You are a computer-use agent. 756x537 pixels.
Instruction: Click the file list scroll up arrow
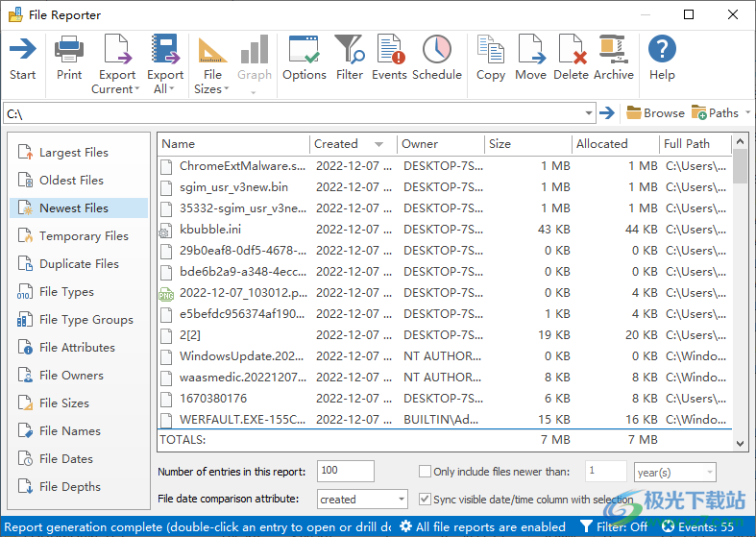click(740, 141)
